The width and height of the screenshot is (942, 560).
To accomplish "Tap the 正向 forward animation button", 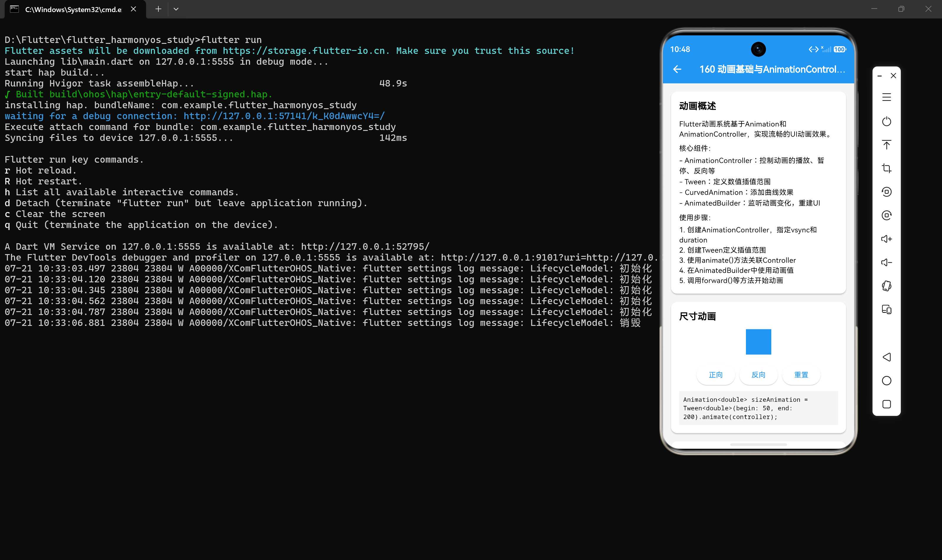I will [715, 375].
